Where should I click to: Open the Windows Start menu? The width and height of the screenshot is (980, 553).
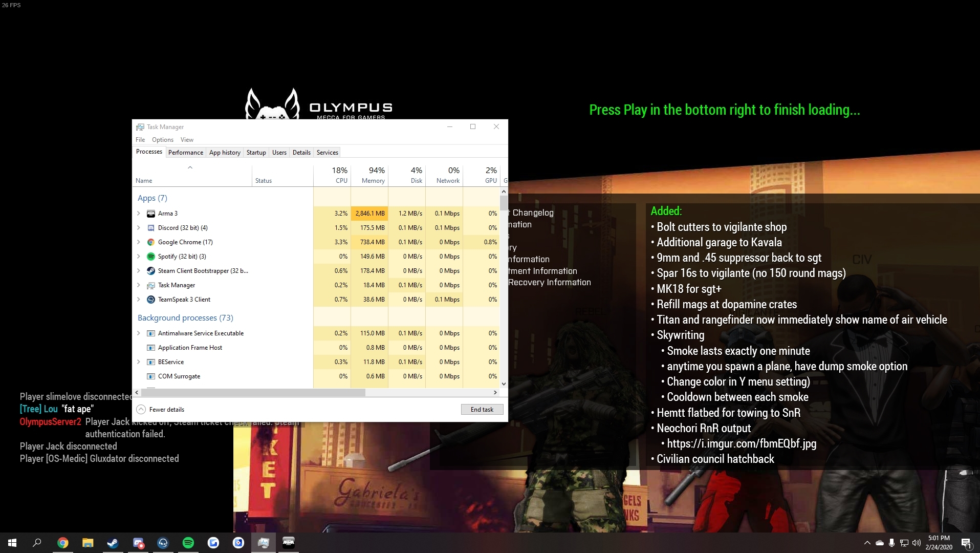pos(12,543)
